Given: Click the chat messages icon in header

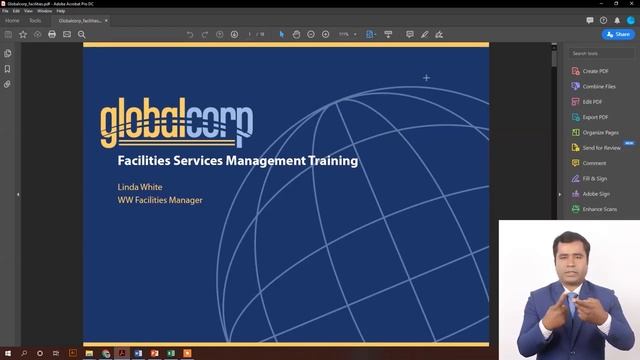Looking at the screenshot, I should point(590,20).
